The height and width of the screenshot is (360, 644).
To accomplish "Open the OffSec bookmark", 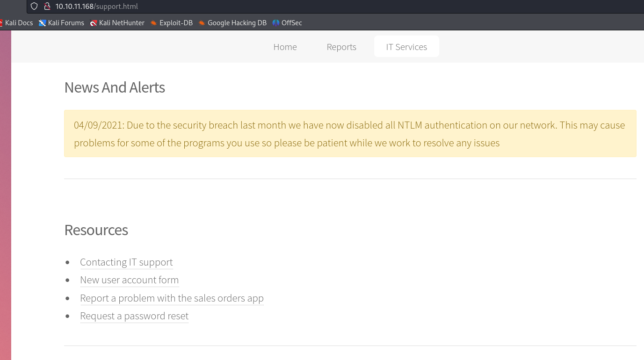I will coord(287,23).
